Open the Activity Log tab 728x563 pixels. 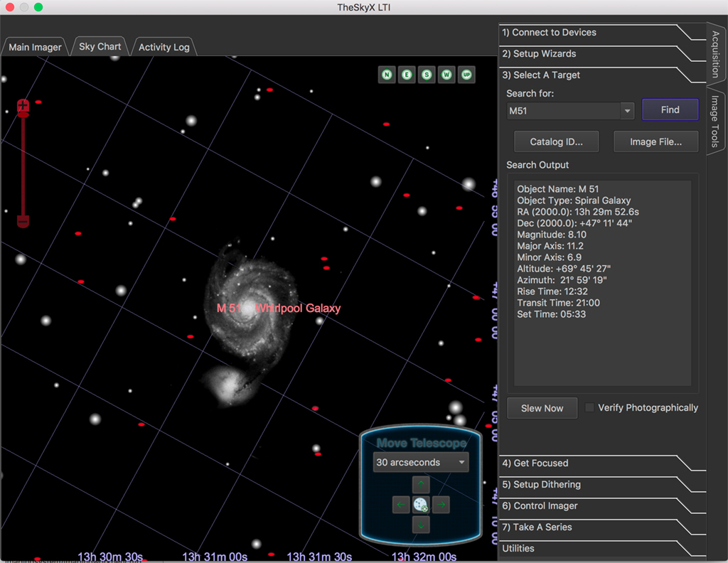[164, 48]
